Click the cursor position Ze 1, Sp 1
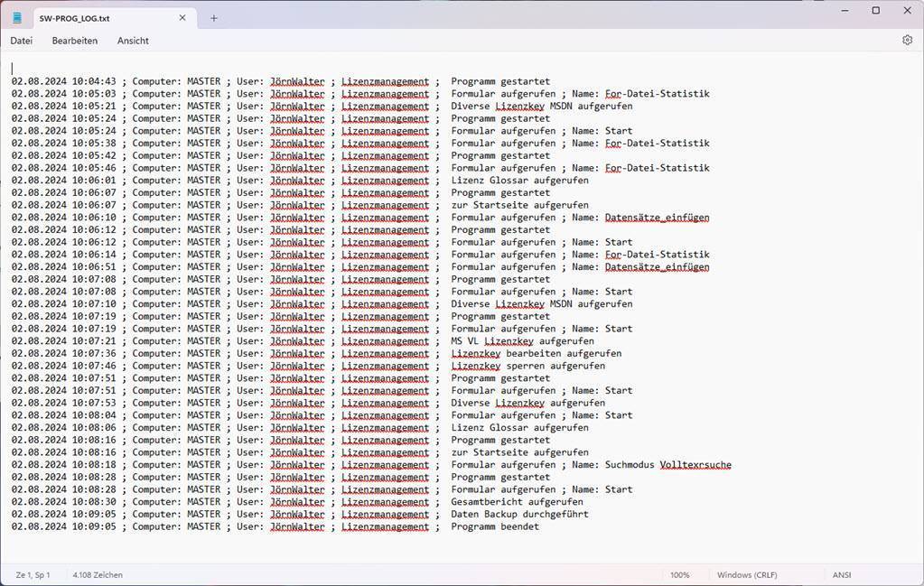The width and height of the screenshot is (924, 586). coord(33,575)
